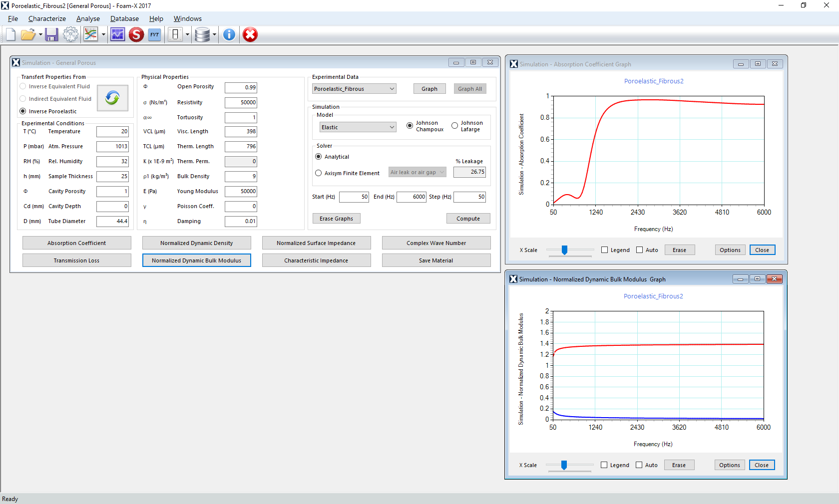The image size is (839, 504).
Task: Click X Scale slider in Bulk Modulus graph
Action: pyautogui.click(x=564, y=465)
